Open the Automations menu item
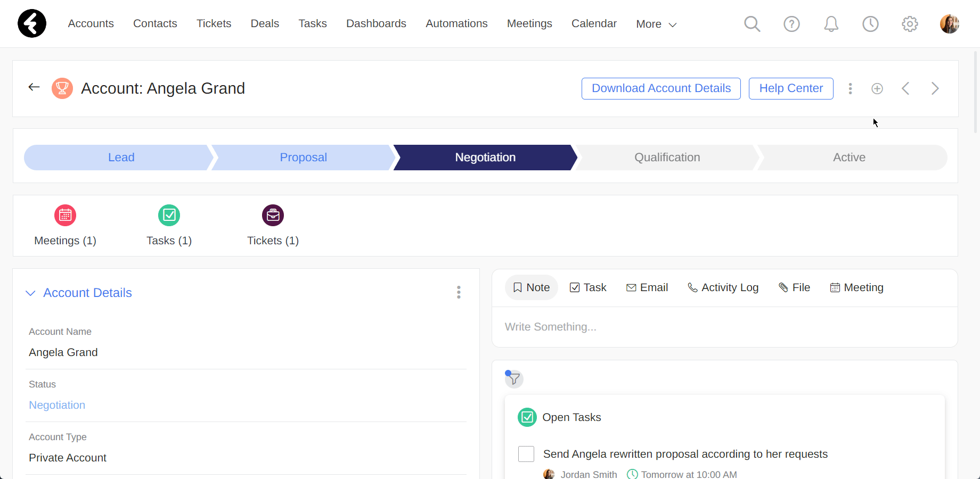This screenshot has height=479, width=980. (x=456, y=23)
